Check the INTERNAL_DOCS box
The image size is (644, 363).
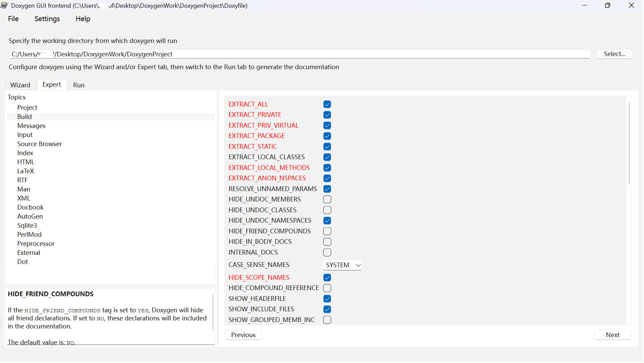tap(327, 253)
